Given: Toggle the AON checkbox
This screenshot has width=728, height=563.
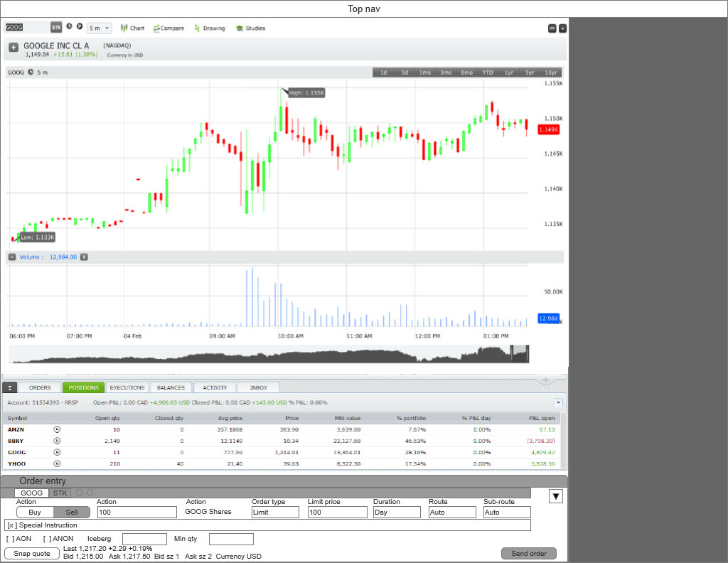Looking at the screenshot, I should pyautogui.click(x=10, y=539).
